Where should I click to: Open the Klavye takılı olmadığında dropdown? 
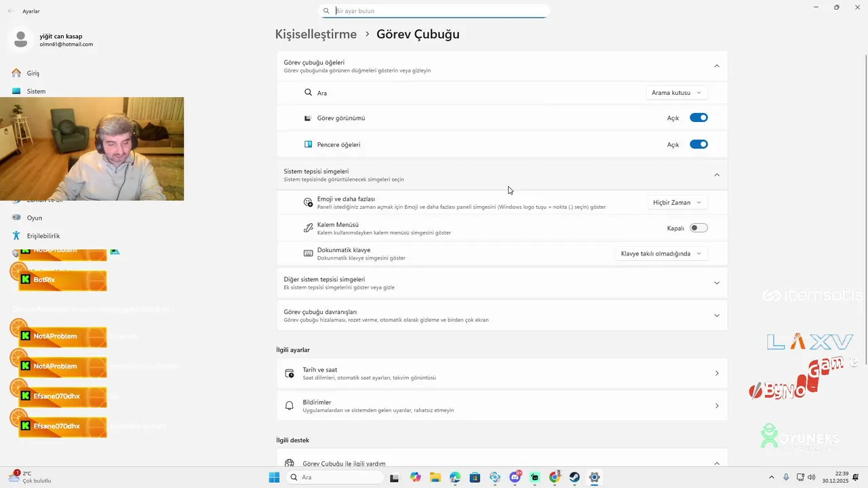[x=661, y=253]
